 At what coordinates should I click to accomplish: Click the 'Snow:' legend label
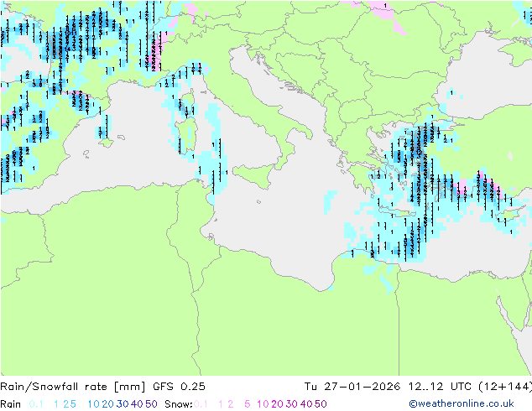point(179,404)
